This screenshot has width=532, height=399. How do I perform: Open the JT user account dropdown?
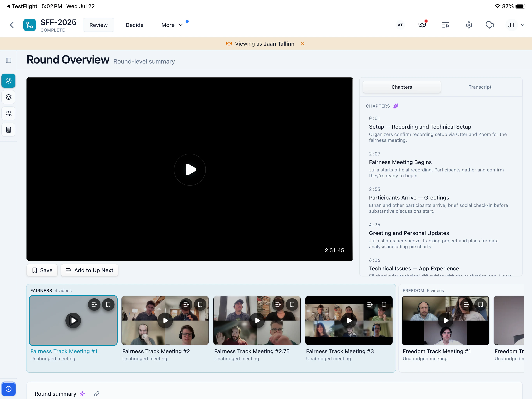tap(516, 25)
